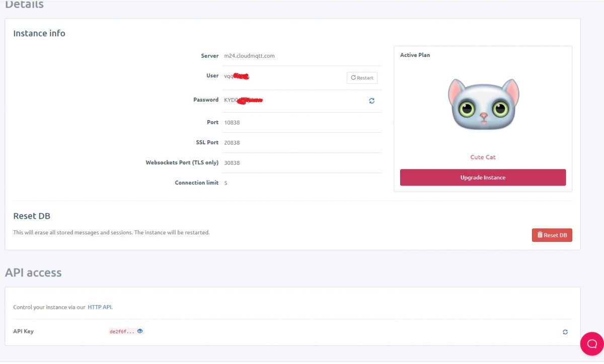Click the truncated API key de2f6f...
Image resolution: width=604 pixels, height=364 pixels.
(122, 332)
